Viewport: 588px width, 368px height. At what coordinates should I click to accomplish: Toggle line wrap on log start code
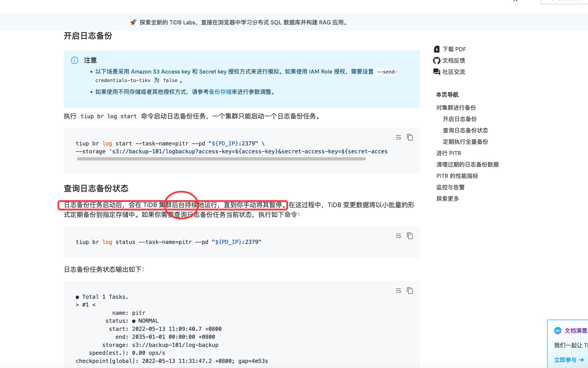(398, 137)
